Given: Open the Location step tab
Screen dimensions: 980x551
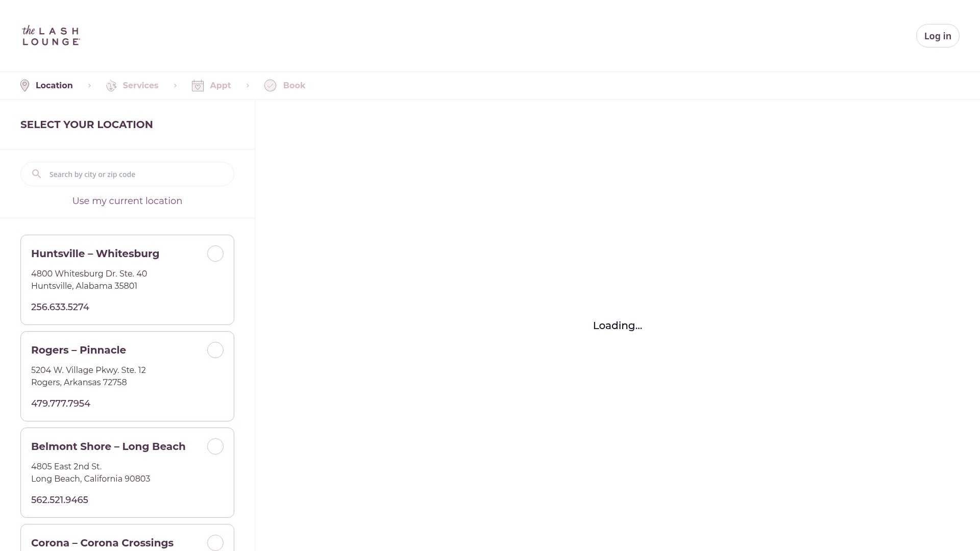Looking at the screenshot, I should [x=46, y=86].
